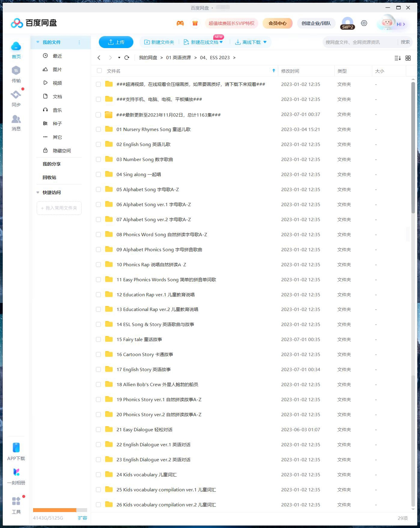Check the box for 02 English Song 英语儿歌
Viewport: 420px width, 528px height.
coord(98,145)
